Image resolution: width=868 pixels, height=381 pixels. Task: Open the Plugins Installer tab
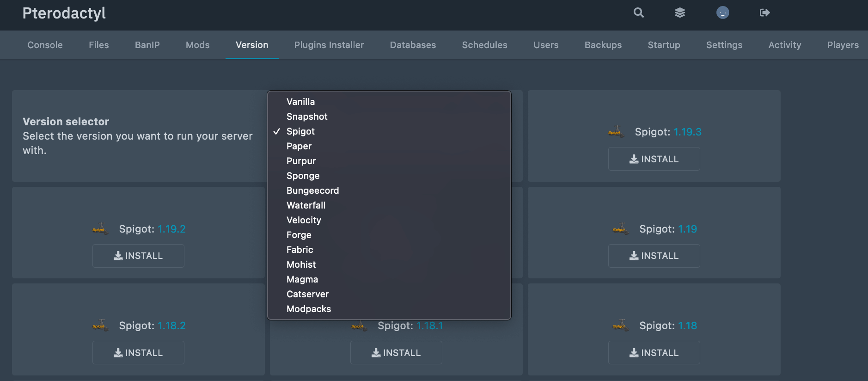click(329, 45)
